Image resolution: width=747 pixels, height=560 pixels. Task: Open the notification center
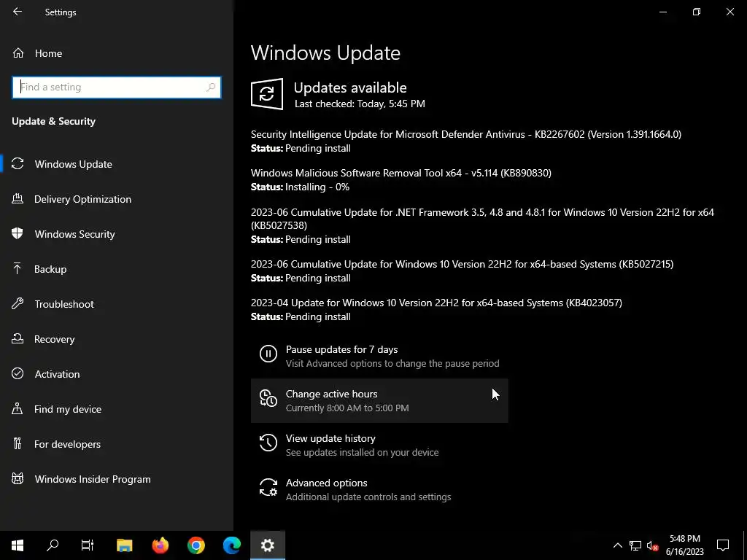tap(723, 545)
